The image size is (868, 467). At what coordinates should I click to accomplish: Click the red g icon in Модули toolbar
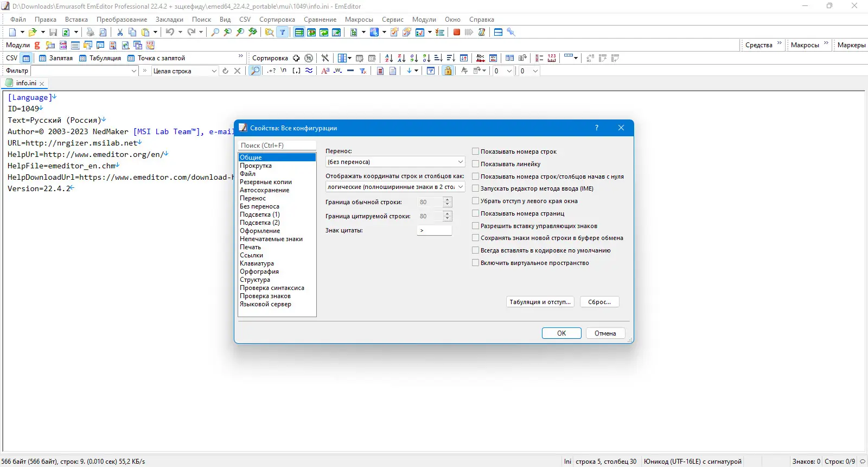[x=37, y=45]
